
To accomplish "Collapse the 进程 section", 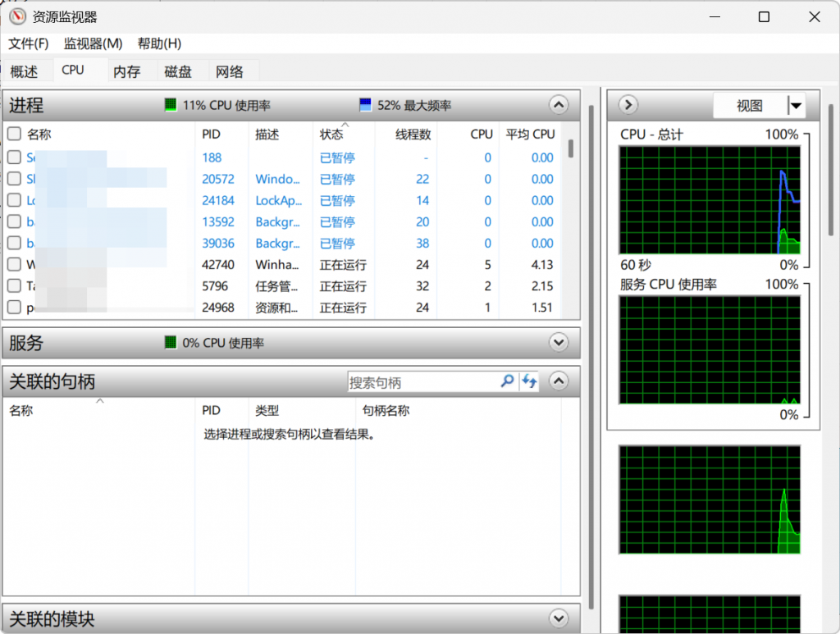I will 558,104.
